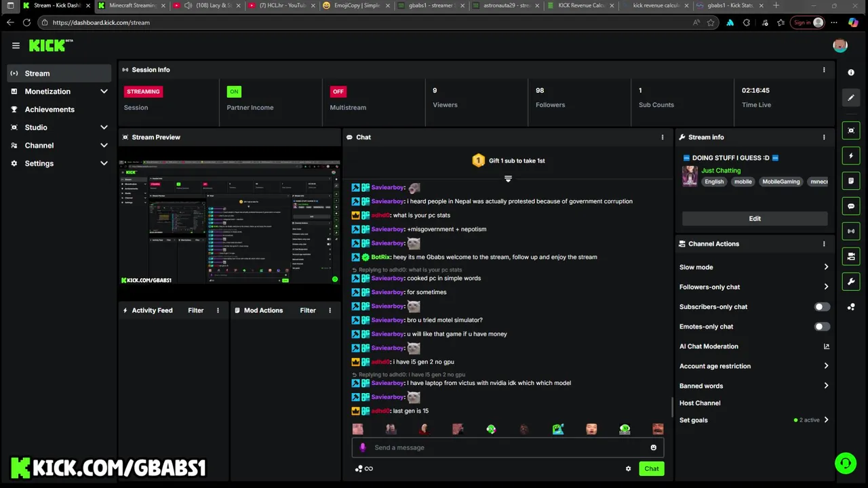The height and width of the screenshot is (488, 868).
Task: Click the purple microphone icon in message box
Action: (363, 447)
